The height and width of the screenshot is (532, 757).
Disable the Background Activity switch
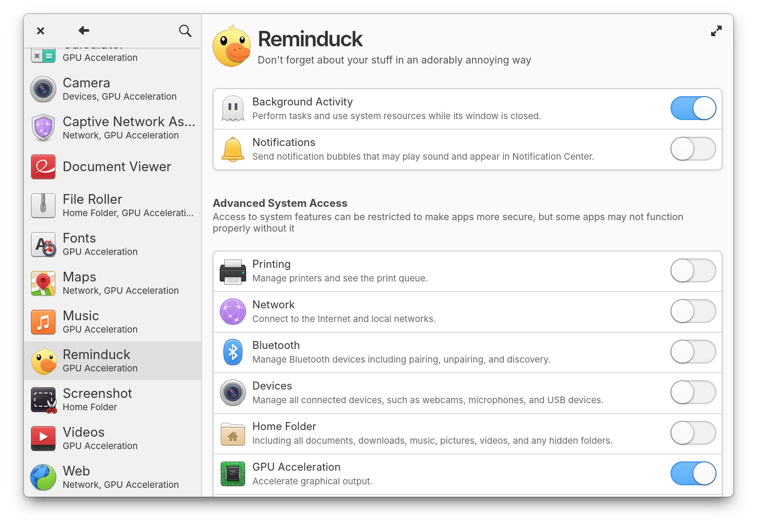693,109
